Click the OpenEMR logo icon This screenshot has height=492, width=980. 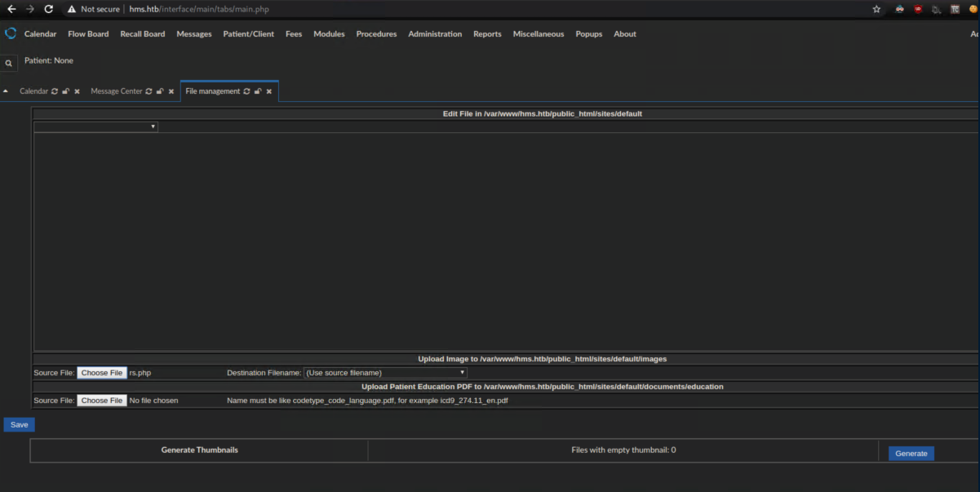[11, 33]
